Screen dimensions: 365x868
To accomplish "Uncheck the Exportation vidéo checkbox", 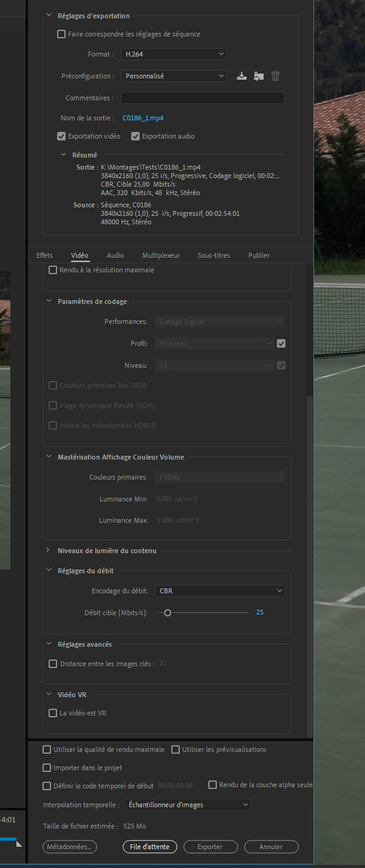I will (61, 136).
